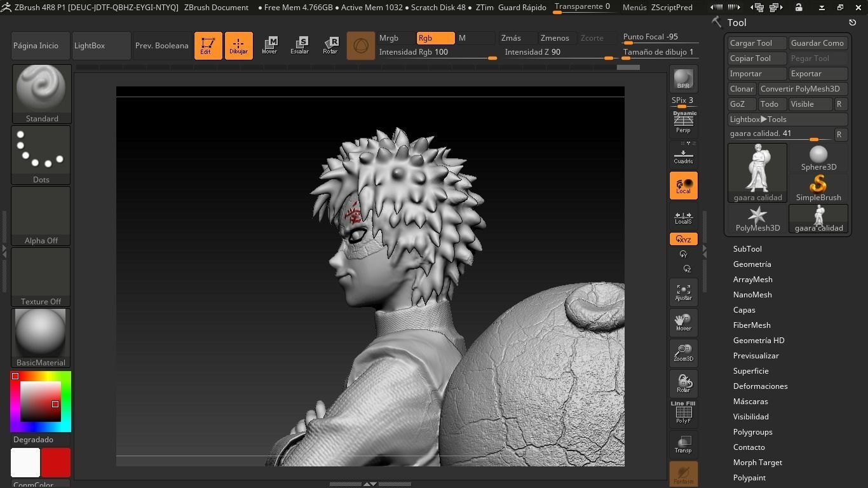
Task: Adjust the Punto Focal slider
Action: (x=660, y=38)
